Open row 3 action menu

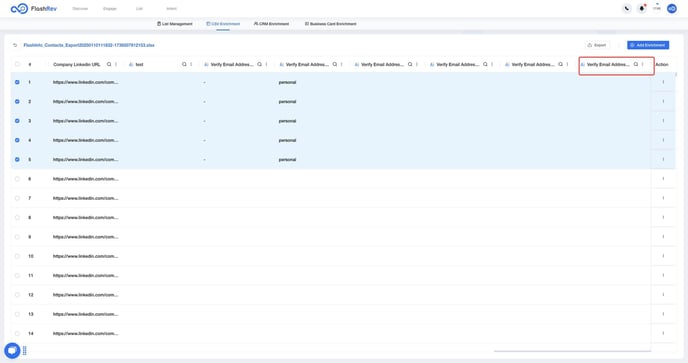click(x=663, y=121)
